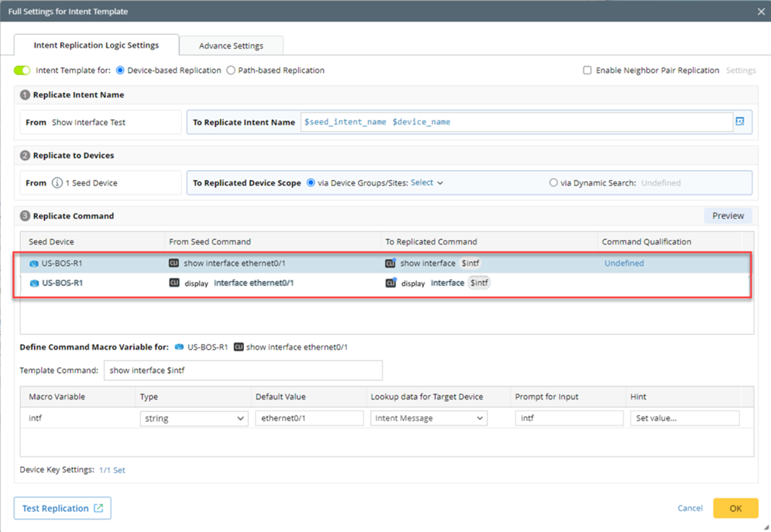Enable Neighbor Pair Replication checkbox
This screenshot has width=771, height=532.
click(587, 71)
